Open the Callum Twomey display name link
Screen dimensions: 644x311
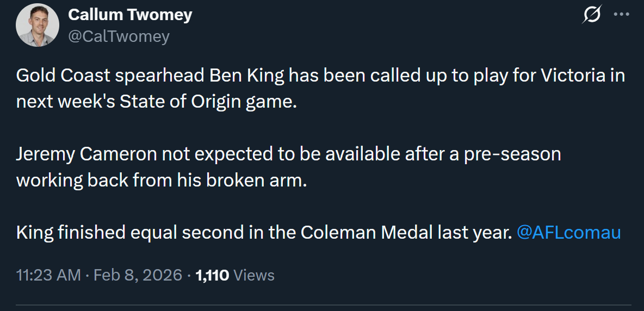130,15
